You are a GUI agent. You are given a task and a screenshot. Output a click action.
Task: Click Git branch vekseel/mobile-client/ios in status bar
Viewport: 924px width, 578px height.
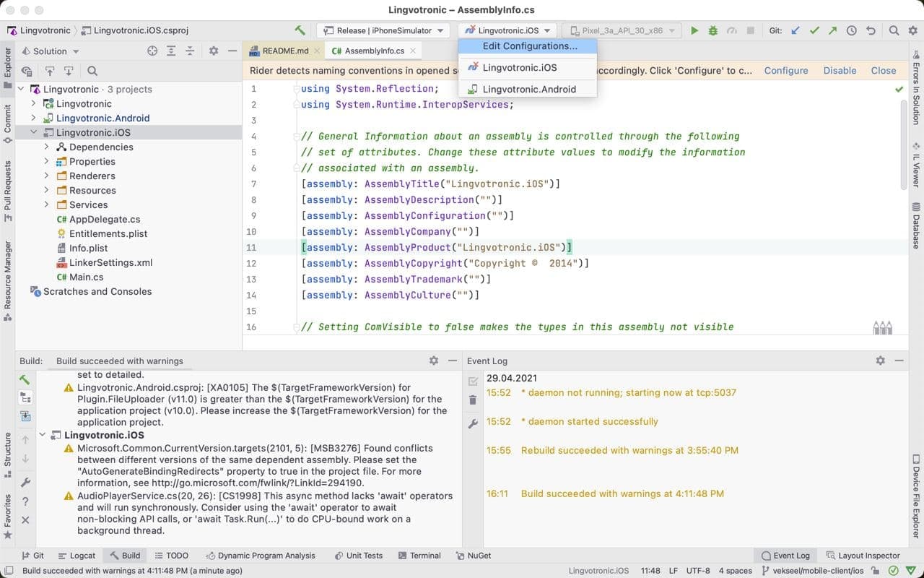pos(814,570)
